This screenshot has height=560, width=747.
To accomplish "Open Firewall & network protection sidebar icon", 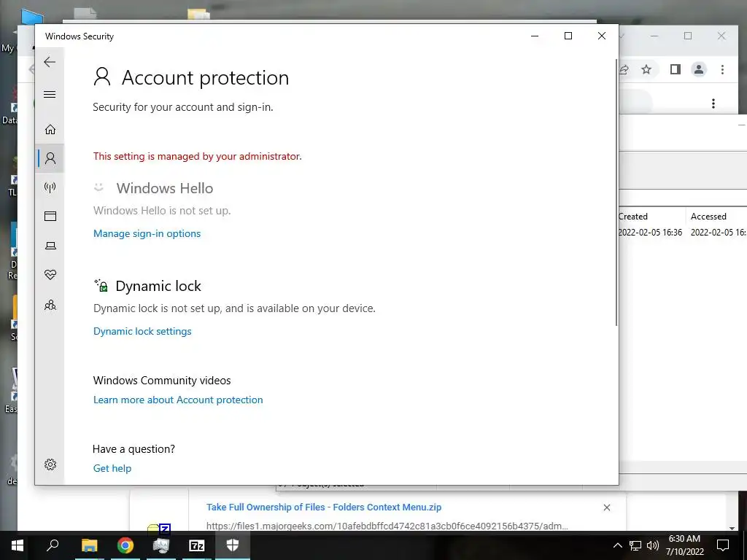I will pyautogui.click(x=50, y=187).
